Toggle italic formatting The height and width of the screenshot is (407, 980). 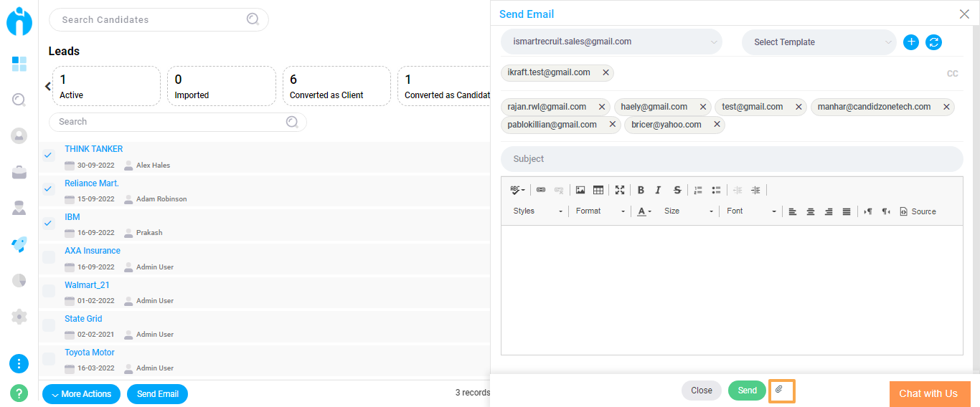coord(659,190)
